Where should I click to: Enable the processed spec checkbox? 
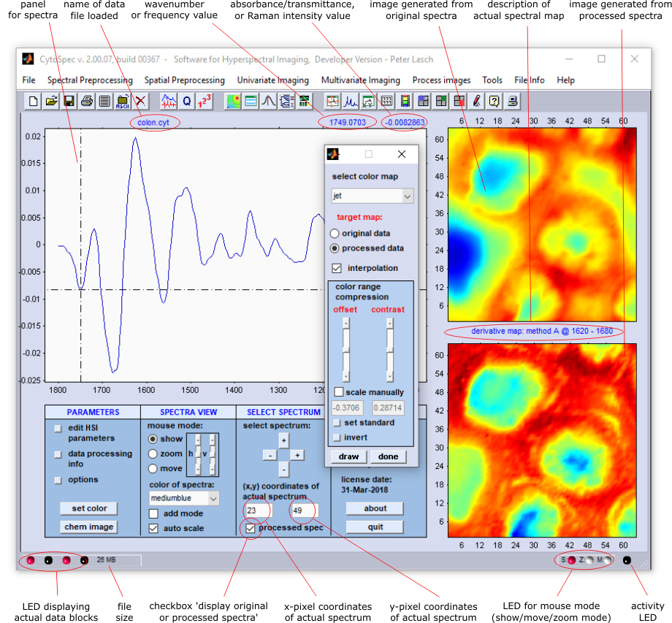(x=251, y=527)
